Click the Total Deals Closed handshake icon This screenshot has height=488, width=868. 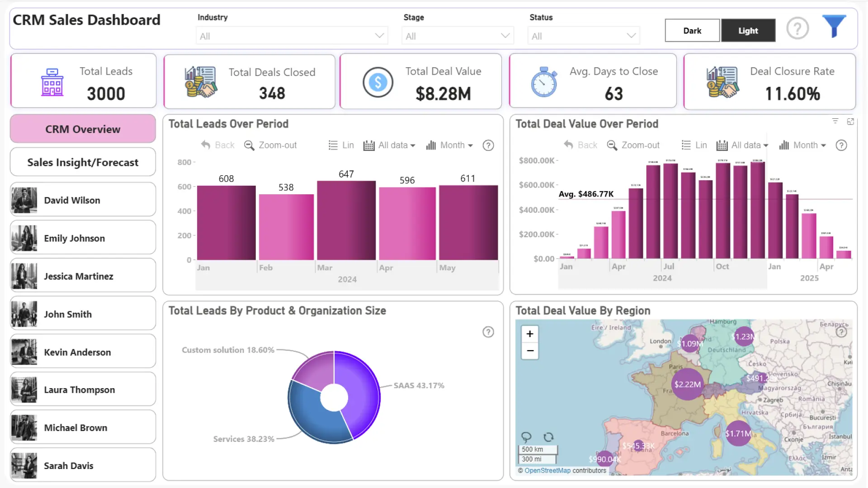pos(201,82)
